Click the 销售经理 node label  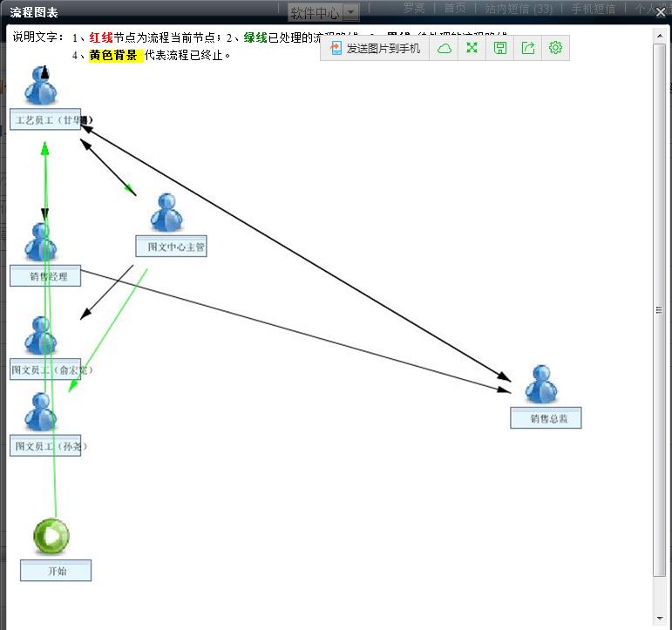45,276
